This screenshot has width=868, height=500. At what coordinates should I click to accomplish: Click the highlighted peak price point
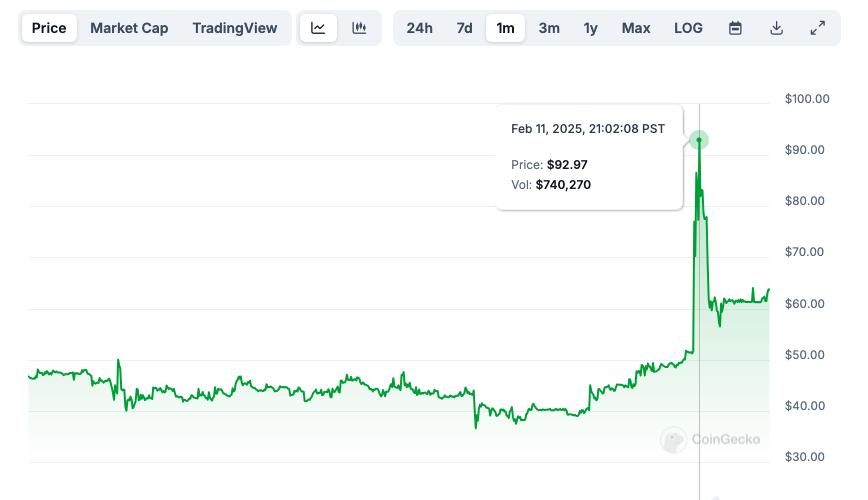pos(699,140)
